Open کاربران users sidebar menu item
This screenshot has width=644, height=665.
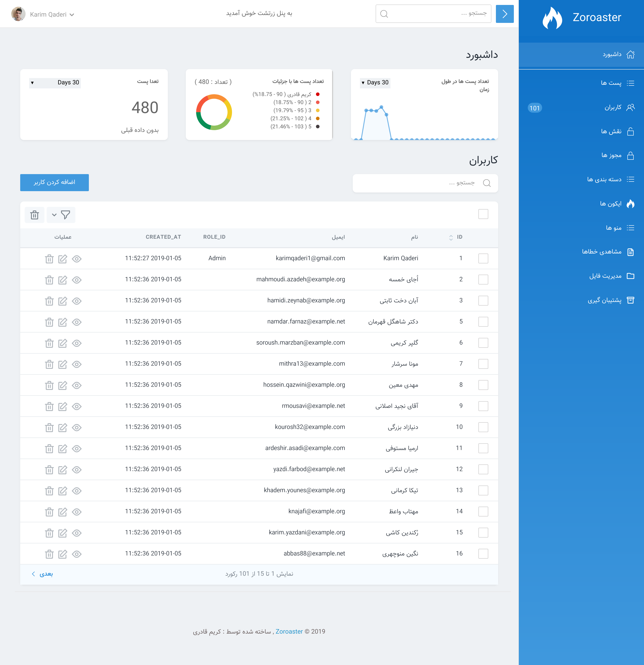pos(613,107)
